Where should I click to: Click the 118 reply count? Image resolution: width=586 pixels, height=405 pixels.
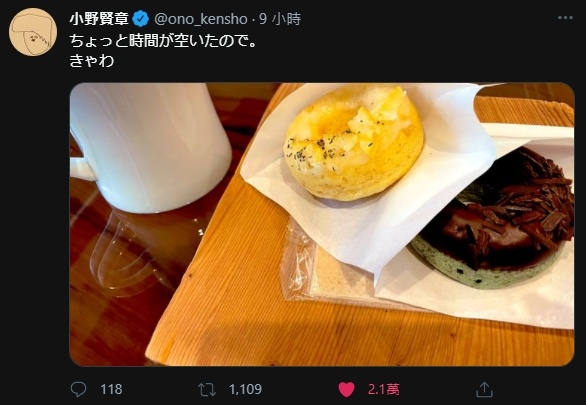pyautogui.click(x=111, y=389)
